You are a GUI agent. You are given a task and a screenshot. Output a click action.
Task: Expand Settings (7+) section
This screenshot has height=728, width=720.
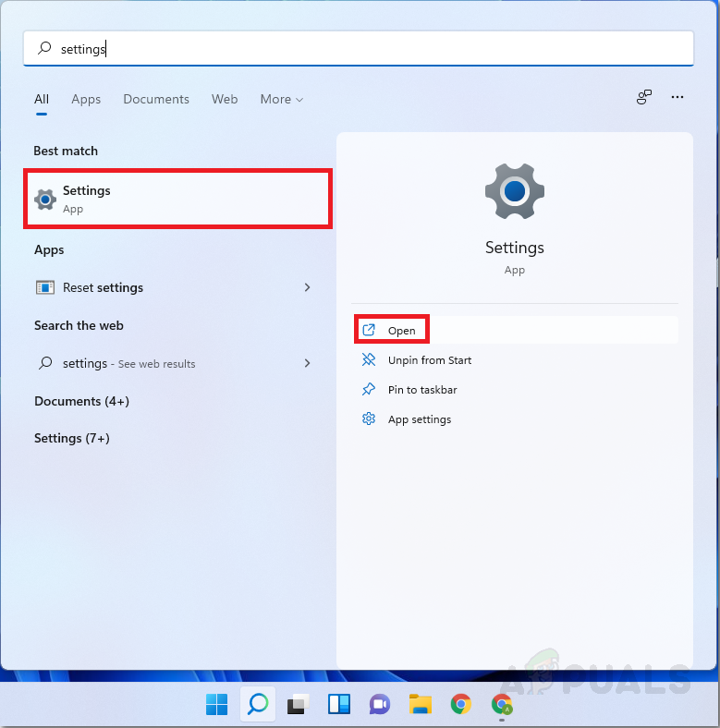72,438
